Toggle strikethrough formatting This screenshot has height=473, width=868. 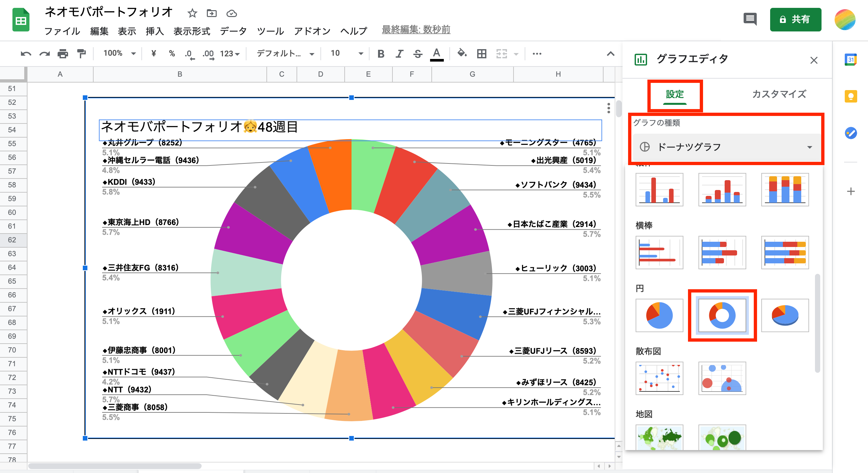pyautogui.click(x=418, y=54)
